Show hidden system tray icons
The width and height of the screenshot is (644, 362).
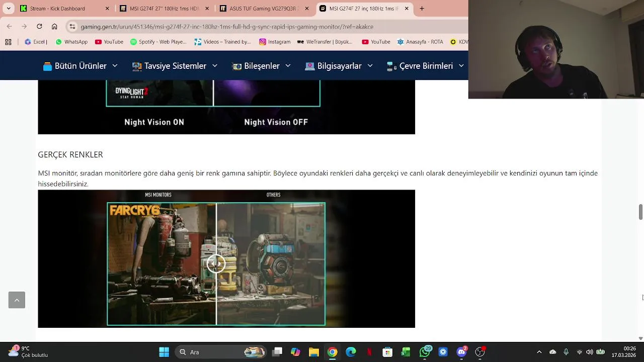[539, 352]
